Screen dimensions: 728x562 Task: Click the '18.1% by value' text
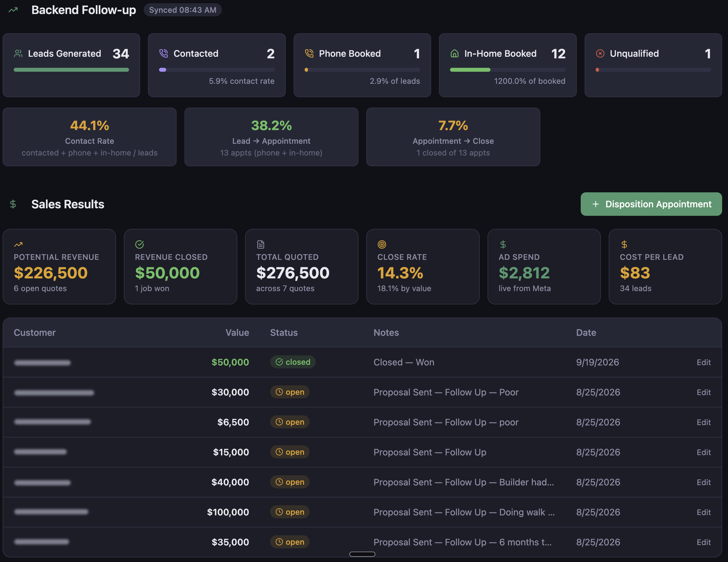(404, 288)
